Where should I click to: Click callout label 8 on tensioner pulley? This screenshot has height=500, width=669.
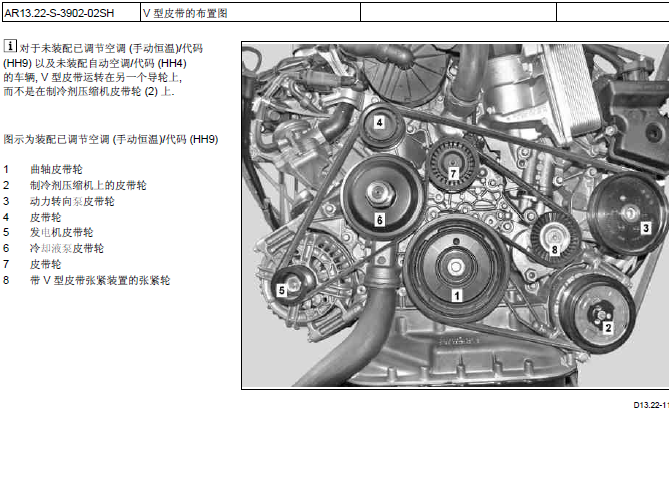[554, 250]
